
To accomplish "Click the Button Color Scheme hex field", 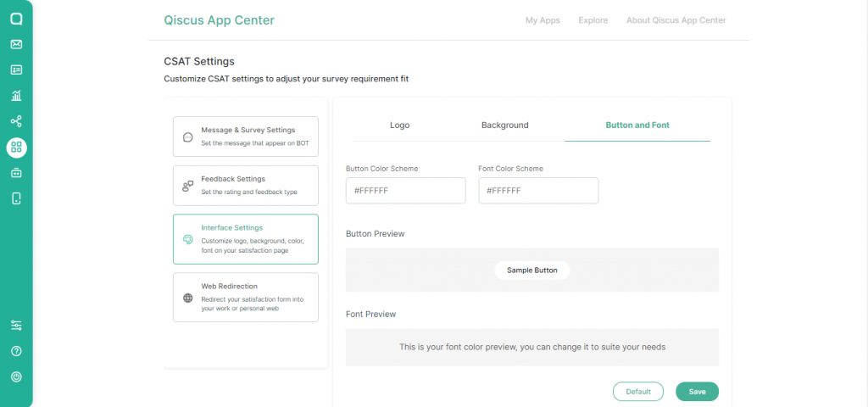I will click(x=405, y=191).
